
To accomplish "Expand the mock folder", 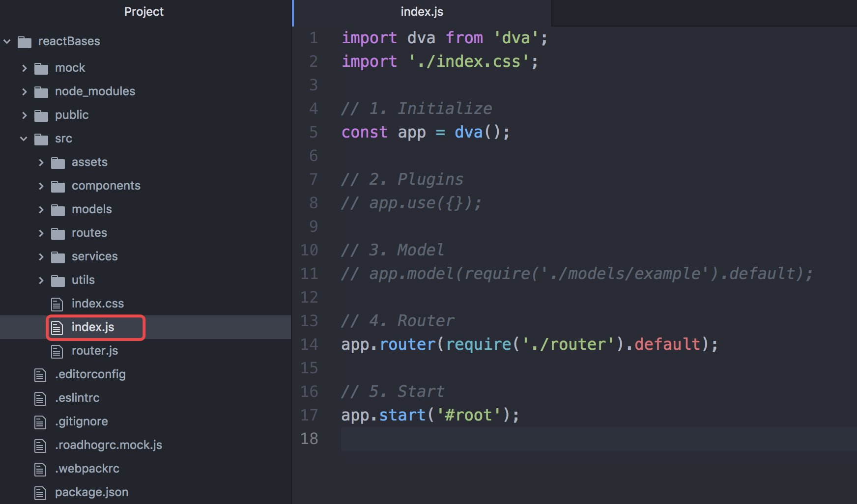I will coord(25,68).
